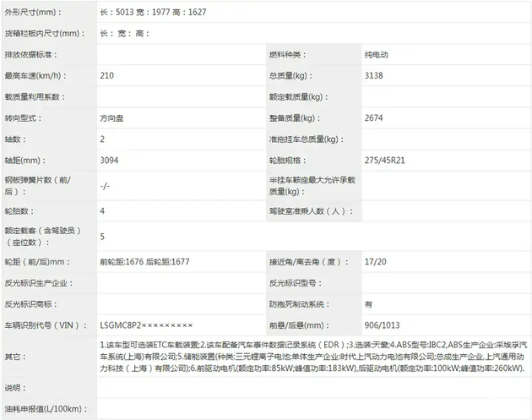Click the 最高车速 value 210
The image size is (532, 420).
pos(106,76)
